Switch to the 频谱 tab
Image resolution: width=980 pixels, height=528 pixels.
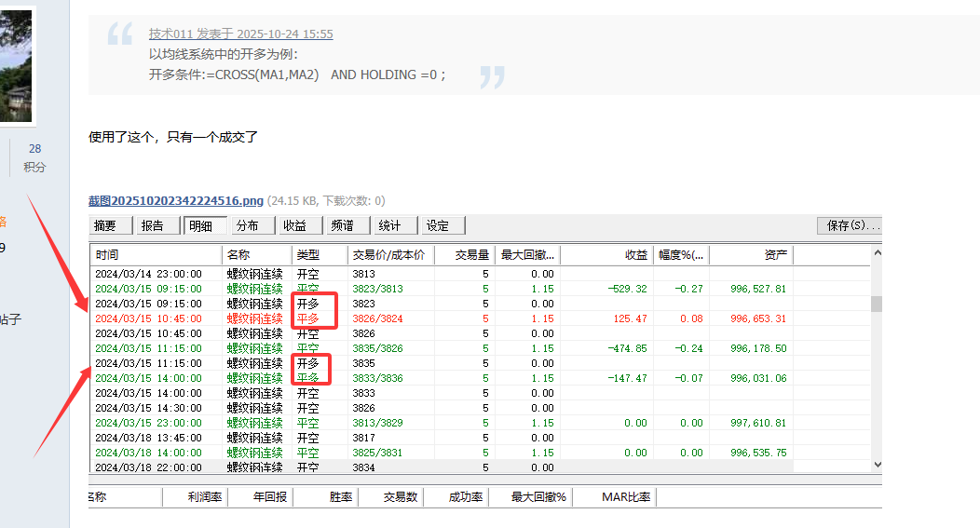[347, 225]
